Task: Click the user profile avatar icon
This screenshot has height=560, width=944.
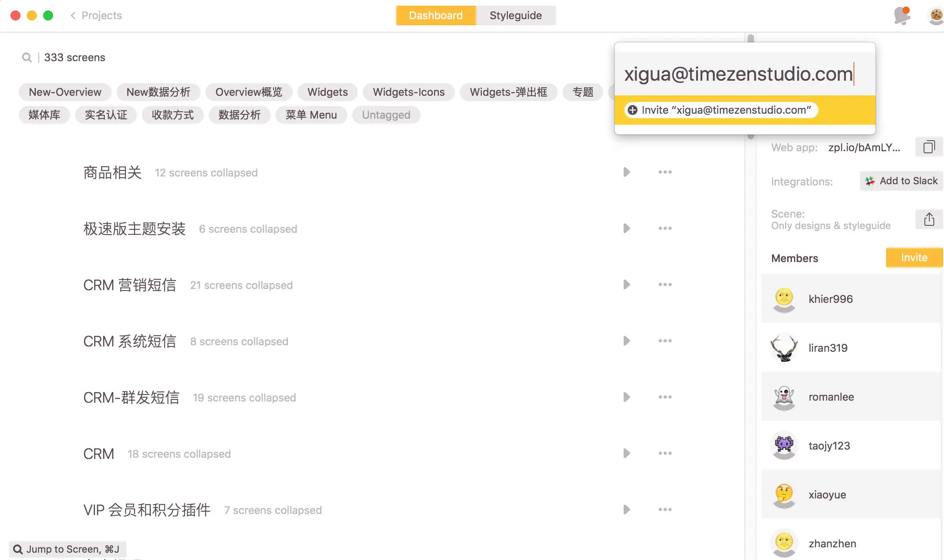Action: pos(936,15)
